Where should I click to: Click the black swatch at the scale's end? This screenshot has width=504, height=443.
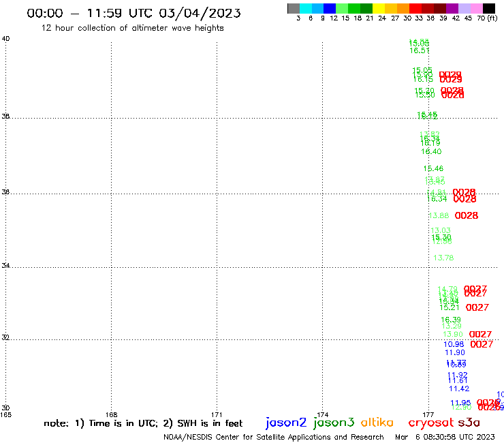point(488,8)
